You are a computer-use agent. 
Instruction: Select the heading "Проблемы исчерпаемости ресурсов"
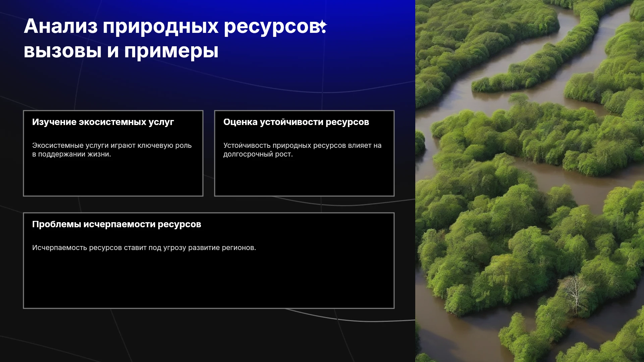117,224
